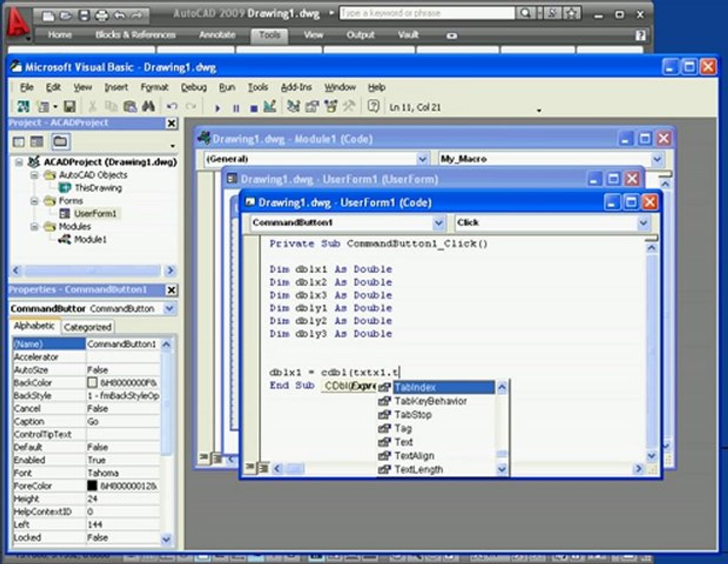Click the Insert UserForm toolbar icon
This screenshot has width=728, height=564.
click(43, 107)
